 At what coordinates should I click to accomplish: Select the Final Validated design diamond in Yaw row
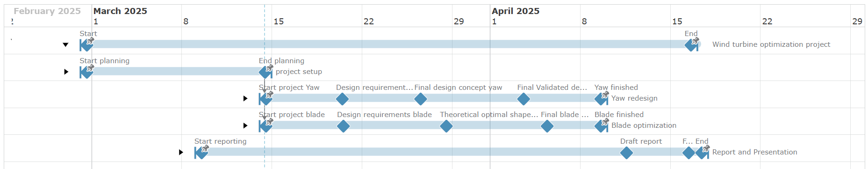(524, 99)
